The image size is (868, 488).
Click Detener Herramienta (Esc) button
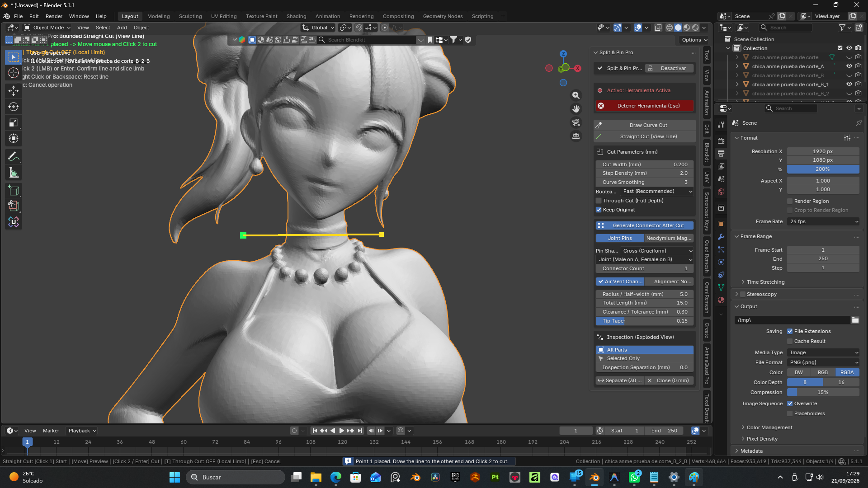pos(645,106)
